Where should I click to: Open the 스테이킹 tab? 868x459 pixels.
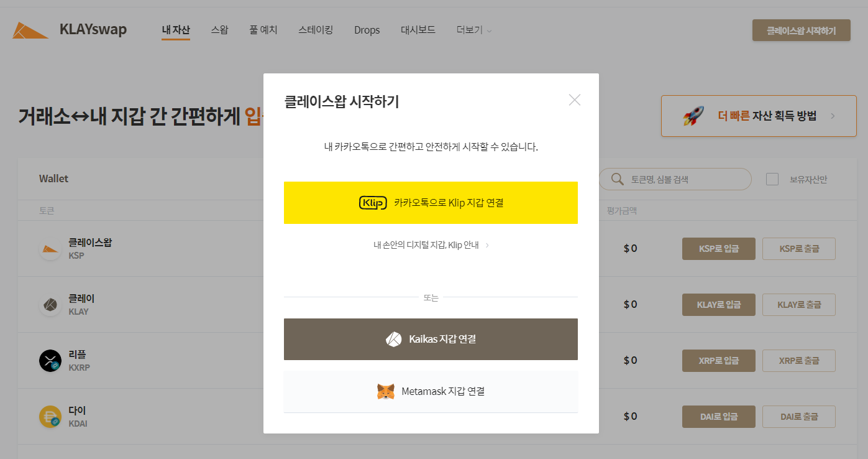[x=316, y=30]
